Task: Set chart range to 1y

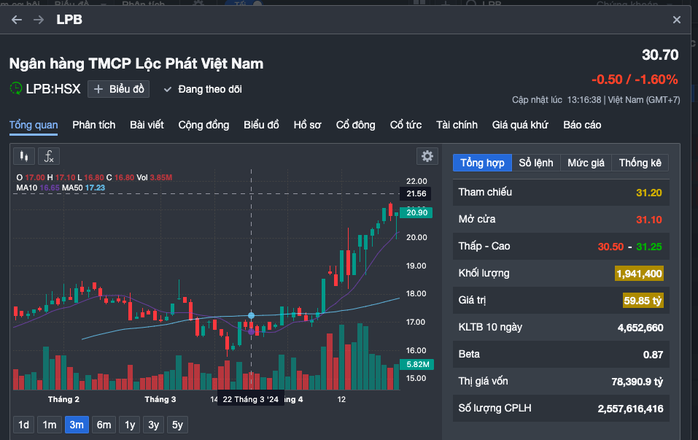Action: coord(130,425)
